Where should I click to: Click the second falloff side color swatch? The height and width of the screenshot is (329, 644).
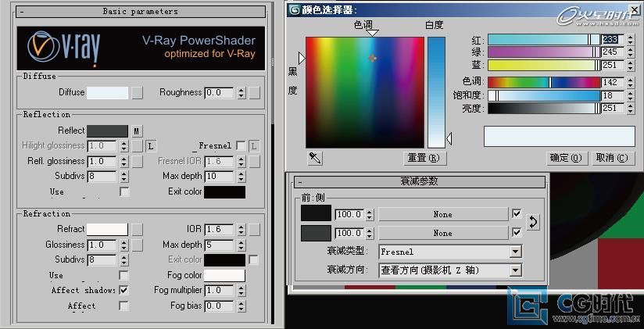click(316, 233)
